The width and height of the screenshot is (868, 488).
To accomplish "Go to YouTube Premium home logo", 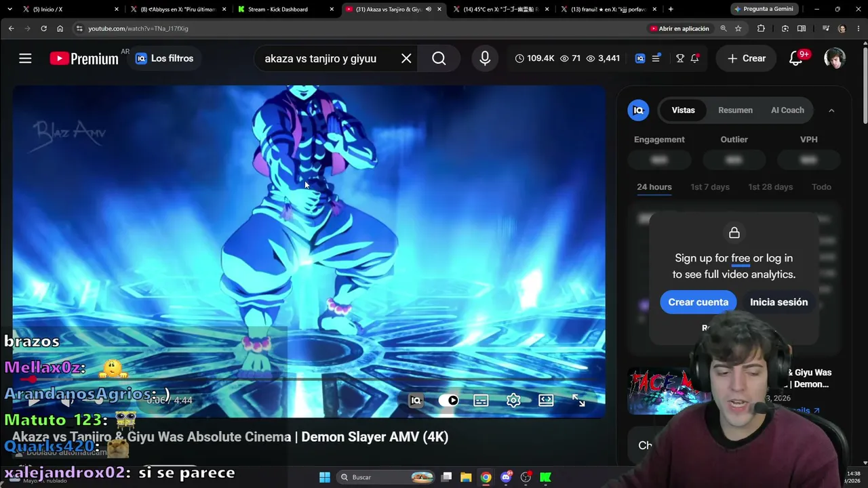I will (84, 58).
